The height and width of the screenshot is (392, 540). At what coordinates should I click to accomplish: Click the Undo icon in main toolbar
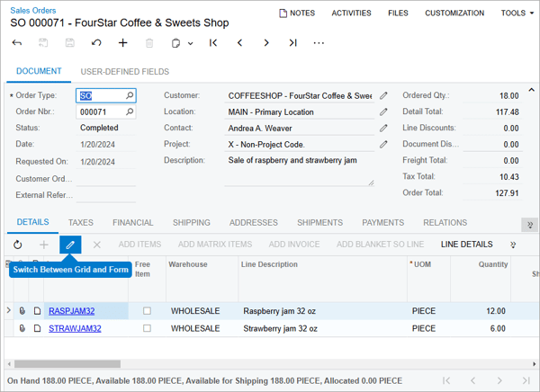[x=96, y=43]
